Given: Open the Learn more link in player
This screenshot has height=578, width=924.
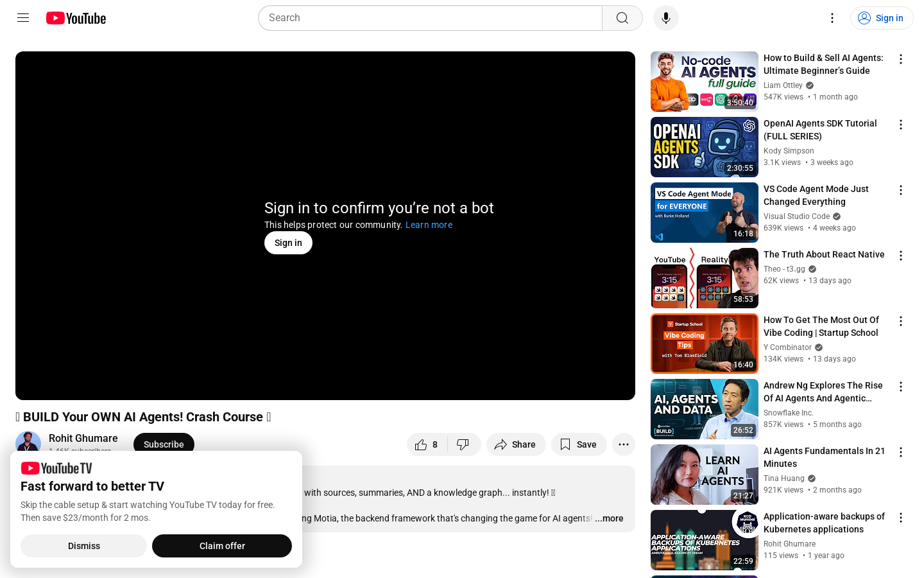Looking at the screenshot, I should click(x=429, y=225).
